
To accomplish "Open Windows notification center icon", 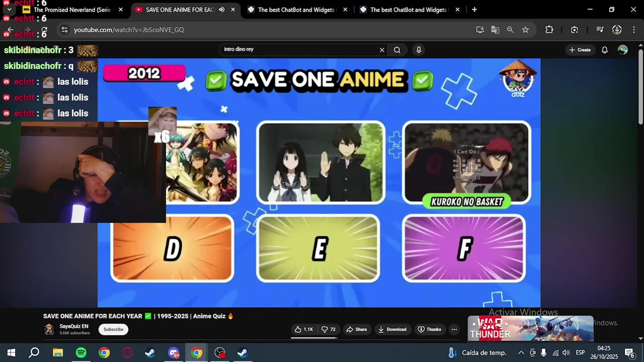I will (x=629, y=352).
